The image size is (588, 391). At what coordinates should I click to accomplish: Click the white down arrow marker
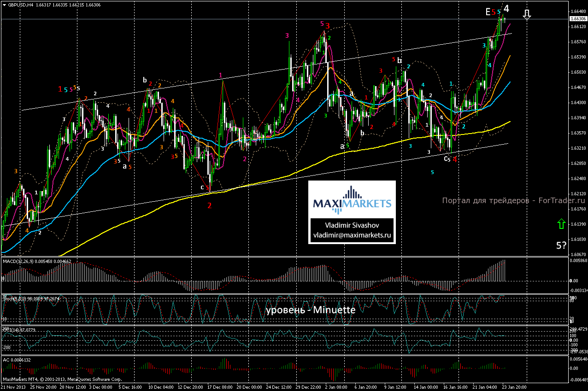pos(528,15)
